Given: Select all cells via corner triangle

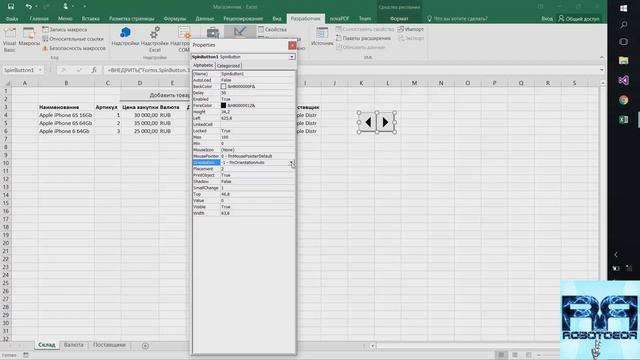Looking at the screenshot, I should [x=7, y=83].
